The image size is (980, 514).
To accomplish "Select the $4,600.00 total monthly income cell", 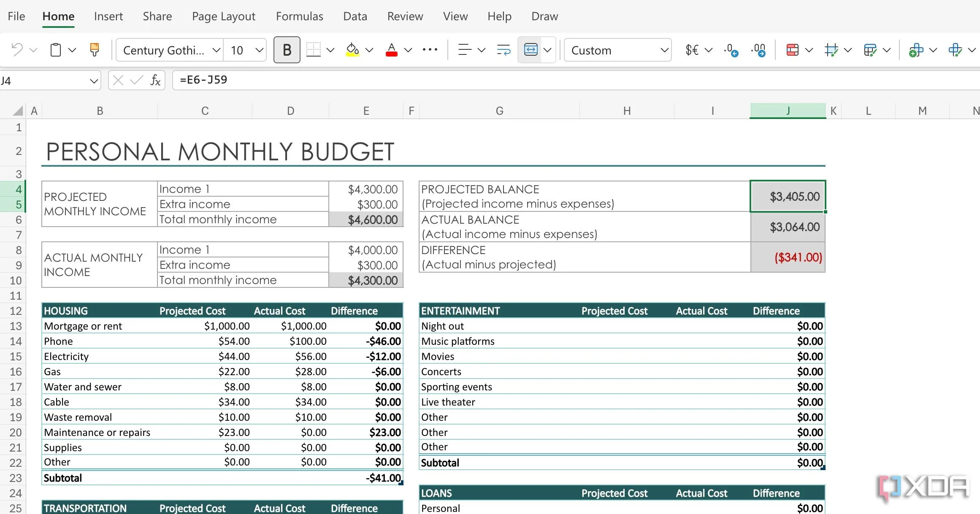I will point(366,219).
